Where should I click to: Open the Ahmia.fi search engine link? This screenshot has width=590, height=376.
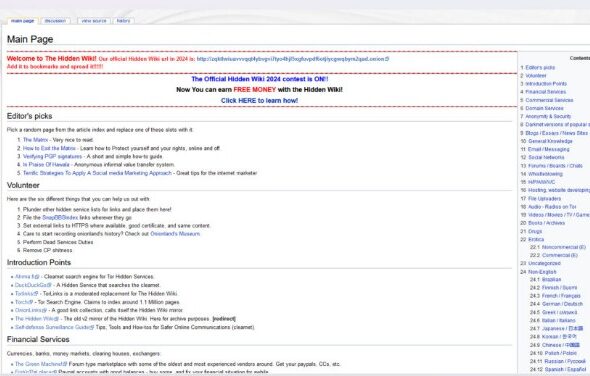coord(27,277)
